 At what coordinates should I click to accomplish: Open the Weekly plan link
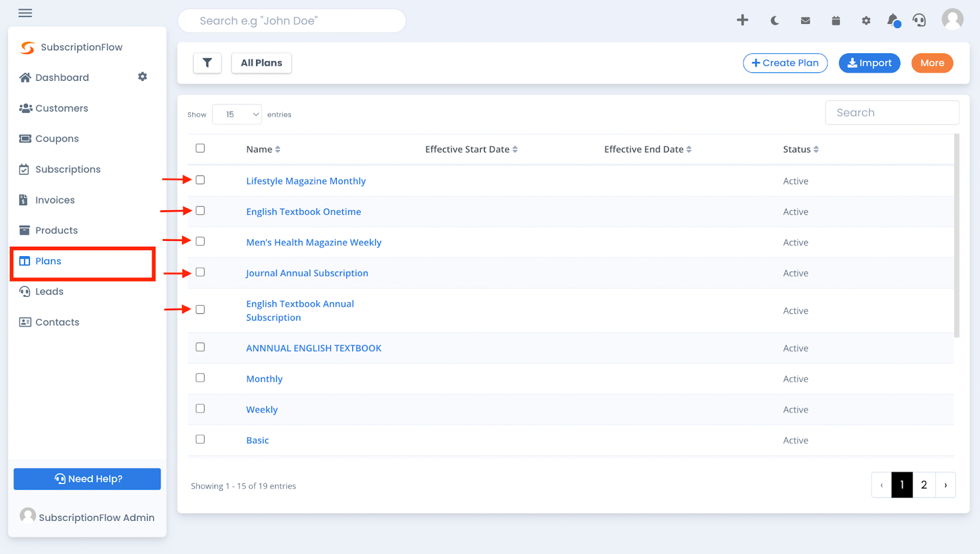coord(262,409)
